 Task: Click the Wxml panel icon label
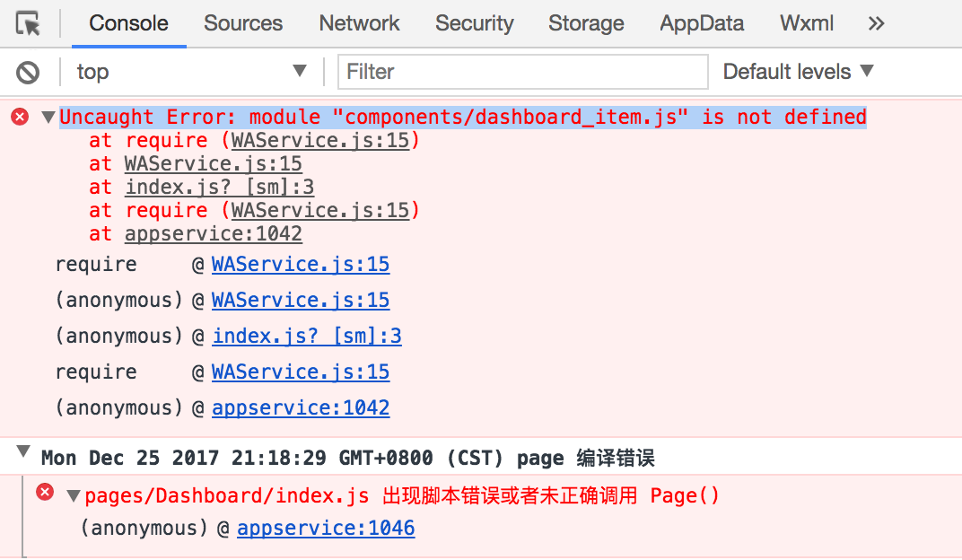pyautogui.click(x=805, y=23)
